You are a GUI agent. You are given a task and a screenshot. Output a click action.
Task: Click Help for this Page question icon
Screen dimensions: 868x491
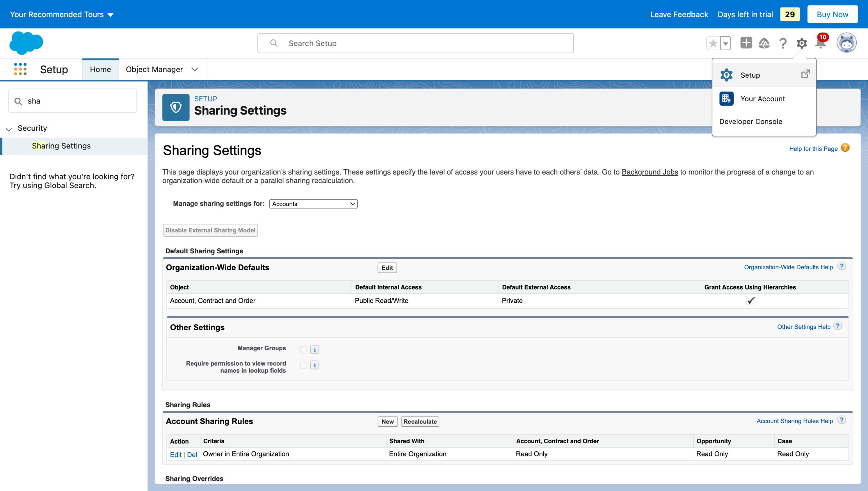845,148
